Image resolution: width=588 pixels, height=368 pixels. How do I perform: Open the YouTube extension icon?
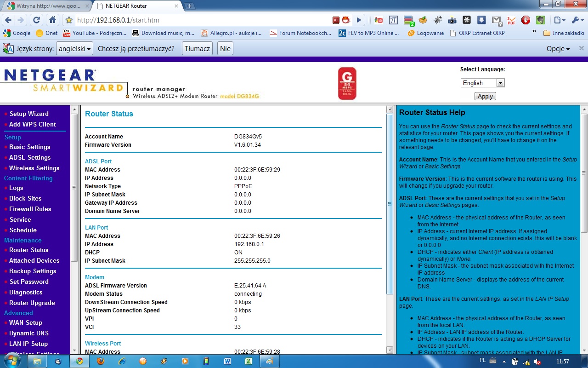[379, 20]
